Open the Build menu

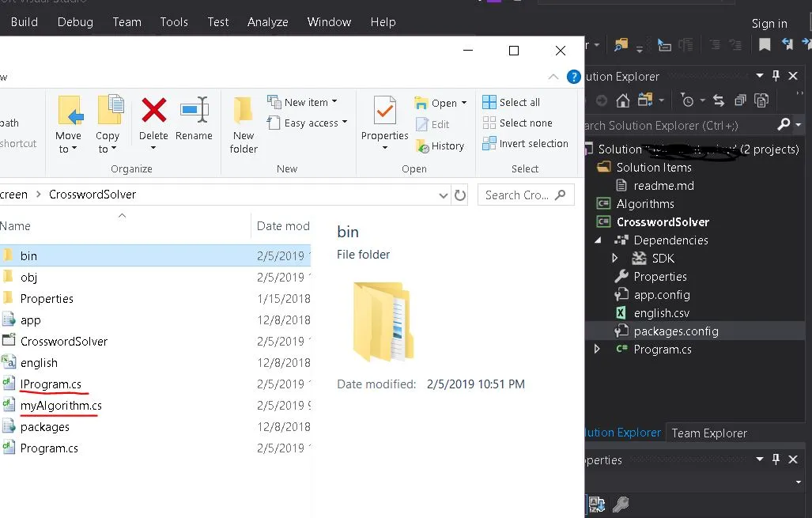point(25,22)
